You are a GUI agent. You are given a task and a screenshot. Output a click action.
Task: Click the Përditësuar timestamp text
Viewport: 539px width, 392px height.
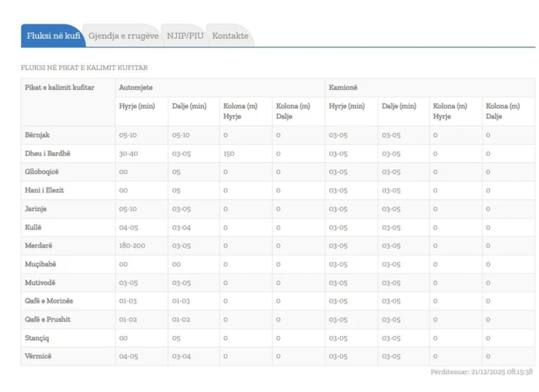(x=481, y=372)
